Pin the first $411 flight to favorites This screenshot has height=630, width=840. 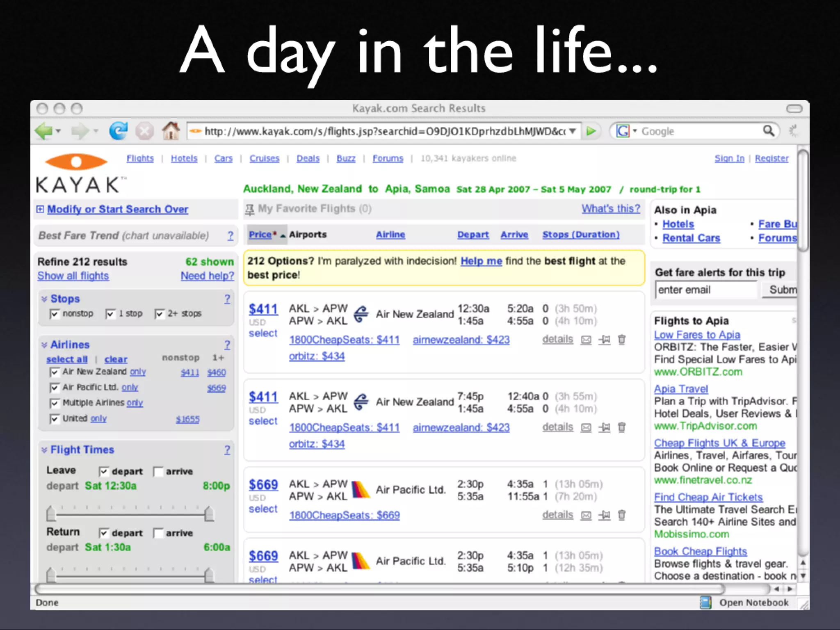click(x=604, y=340)
